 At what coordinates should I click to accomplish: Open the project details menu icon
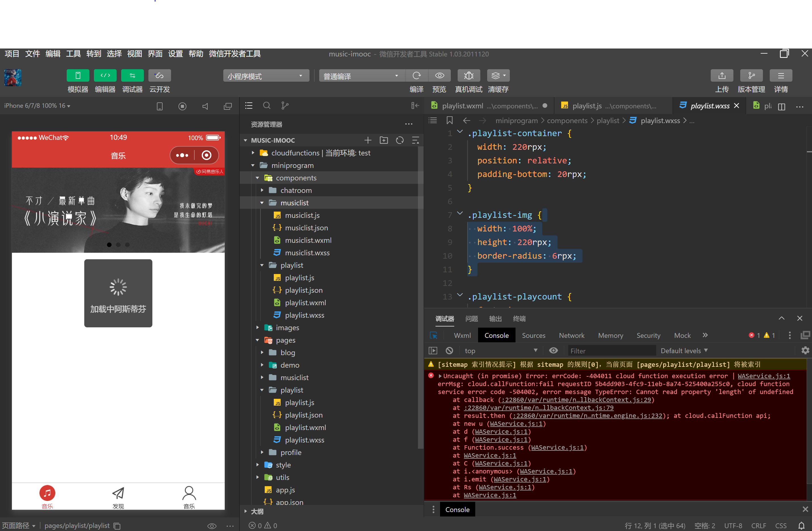(781, 75)
